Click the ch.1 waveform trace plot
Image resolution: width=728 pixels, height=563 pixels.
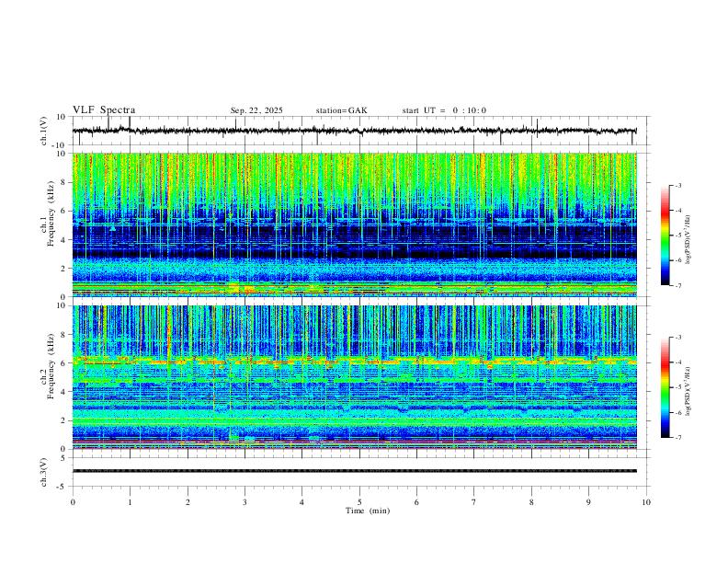point(355,131)
